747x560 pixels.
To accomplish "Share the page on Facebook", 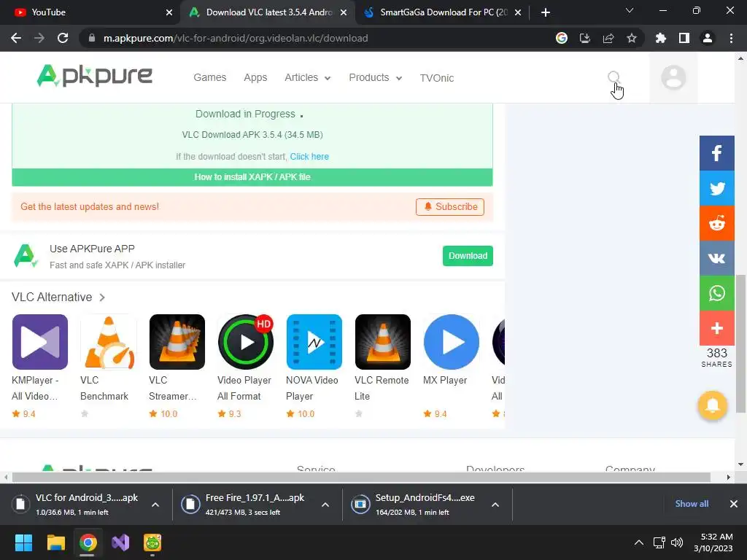I will 716,153.
